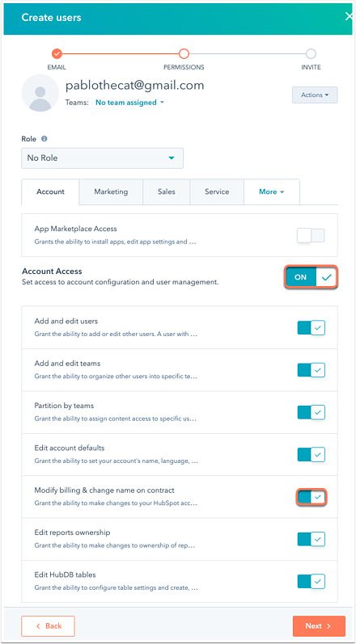Image resolution: width=356 pixels, height=644 pixels.
Task: Click the user avatar placeholder
Action: [40, 93]
